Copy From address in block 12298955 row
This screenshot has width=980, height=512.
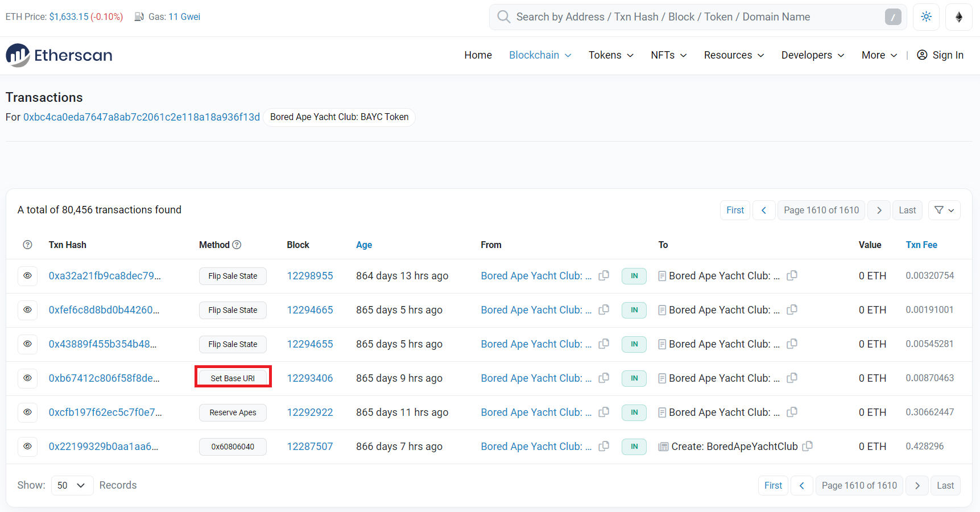[x=604, y=275]
